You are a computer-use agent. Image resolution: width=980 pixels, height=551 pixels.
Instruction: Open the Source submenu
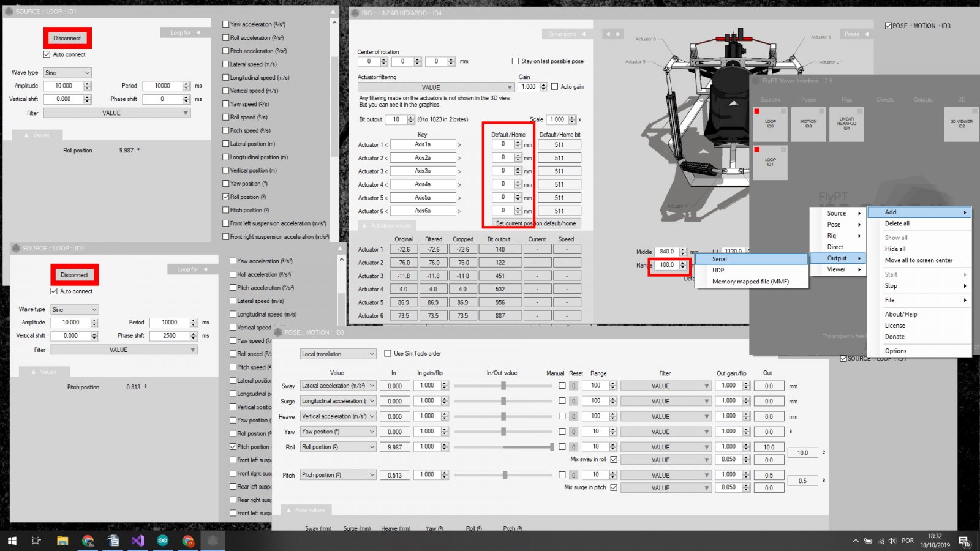tap(838, 213)
